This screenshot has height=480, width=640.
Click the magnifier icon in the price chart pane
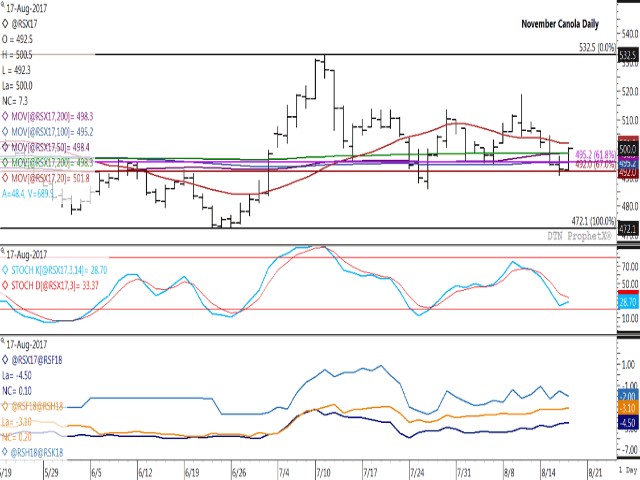click(2, 4)
